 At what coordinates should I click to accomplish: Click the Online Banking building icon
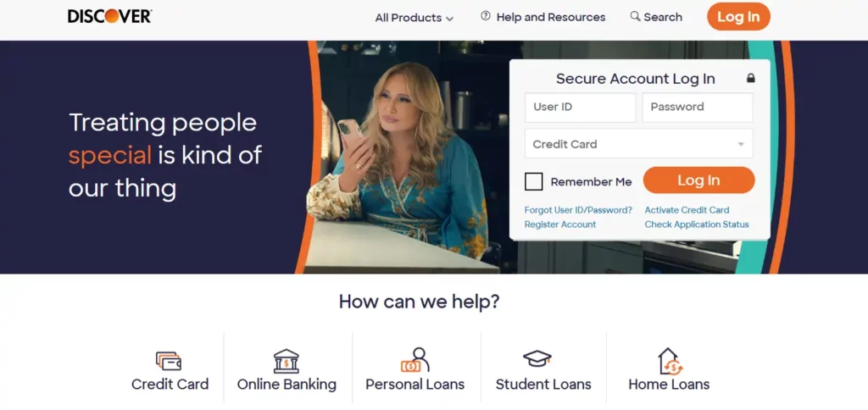pyautogui.click(x=287, y=361)
